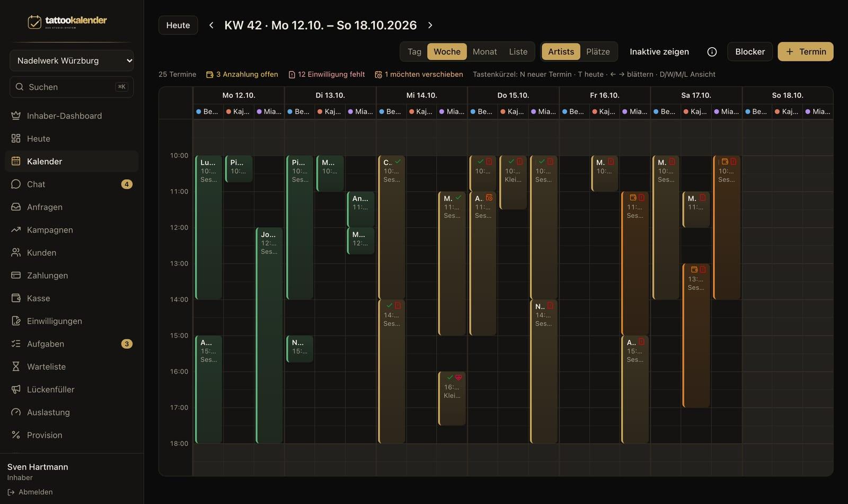Click the Einwilligungen document-pen icon
Image resolution: width=848 pixels, height=504 pixels.
[x=16, y=321]
